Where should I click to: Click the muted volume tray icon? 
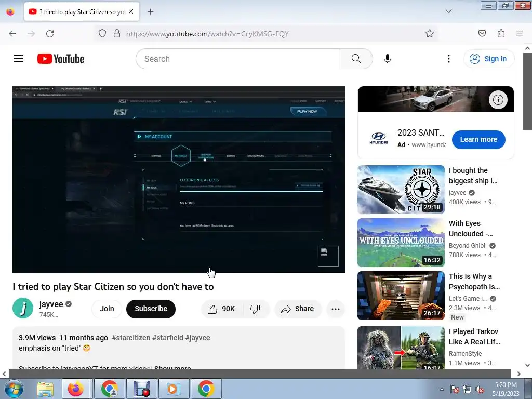pyautogui.click(x=480, y=389)
